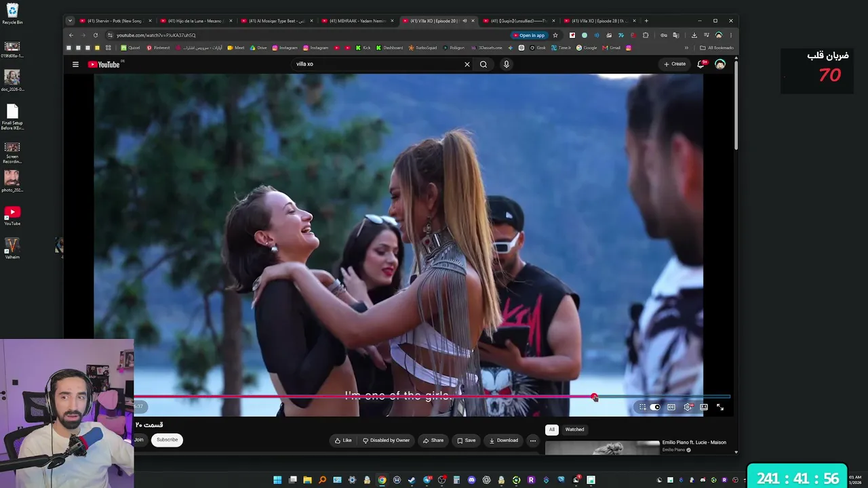Go to YouTube home via logo
Image resolution: width=868 pixels, height=488 pixels.
(x=104, y=64)
